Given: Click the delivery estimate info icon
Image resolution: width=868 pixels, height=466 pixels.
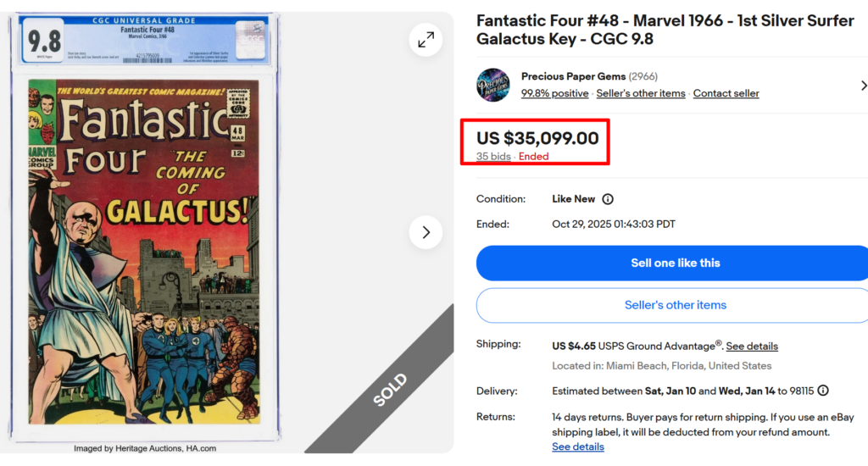Looking at the screenshot, I should pyautogui.click(x=822, y=391).
